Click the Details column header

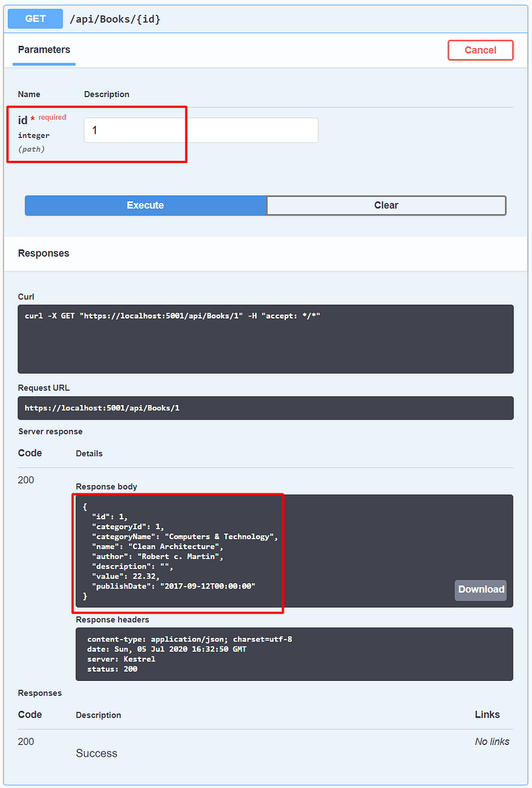click(89, 454)
